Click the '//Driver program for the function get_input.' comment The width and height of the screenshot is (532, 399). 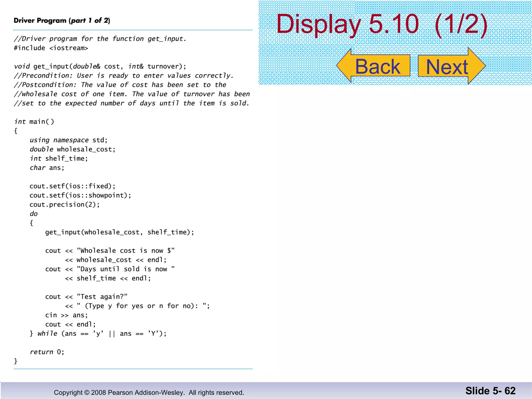100,39
